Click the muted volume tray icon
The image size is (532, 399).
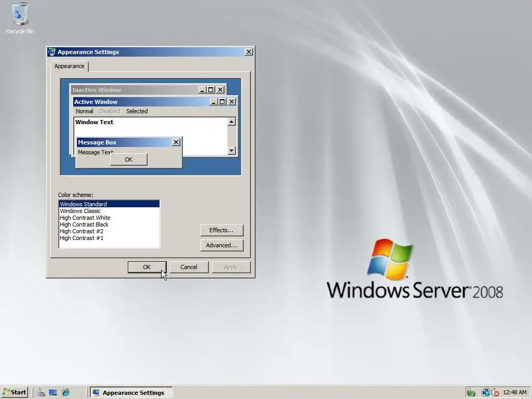coord(495,393)
